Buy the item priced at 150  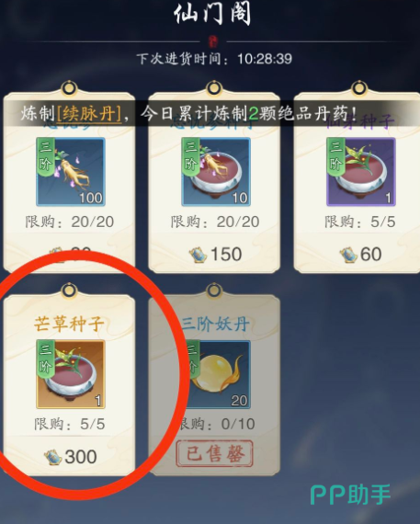pos(215,255)
